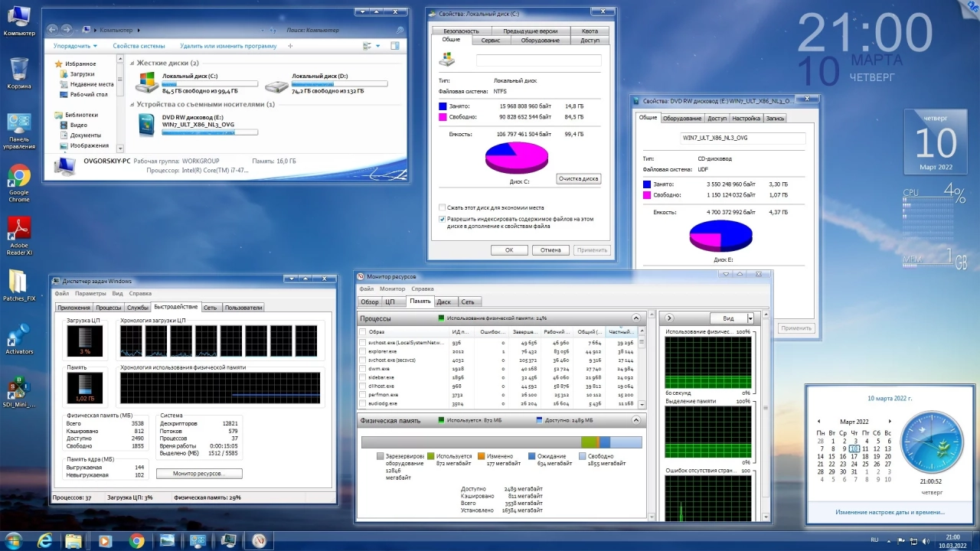Image resolution: width=980 pixels, height=551 pixels.
Task: Go forward in the Explorer window
Action: [x=67, y=30]
